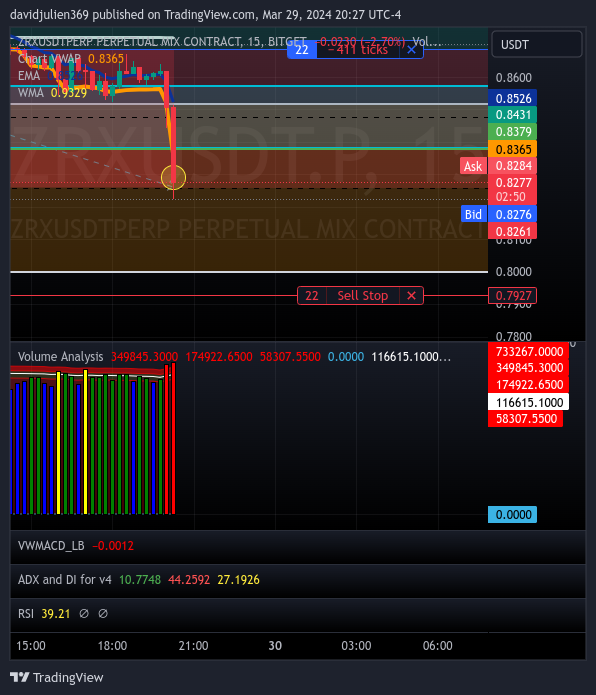Click the yellow circle marker on the candle

click(173, 177)
